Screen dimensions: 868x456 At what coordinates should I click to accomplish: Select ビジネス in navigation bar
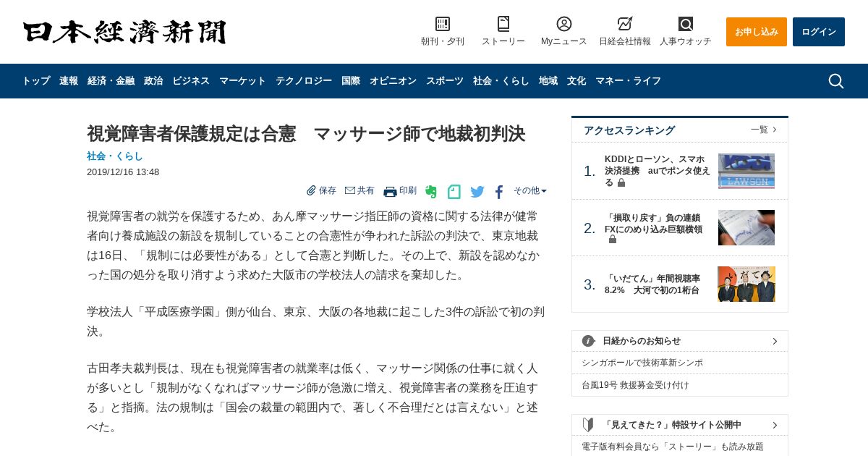coord(191,81)
